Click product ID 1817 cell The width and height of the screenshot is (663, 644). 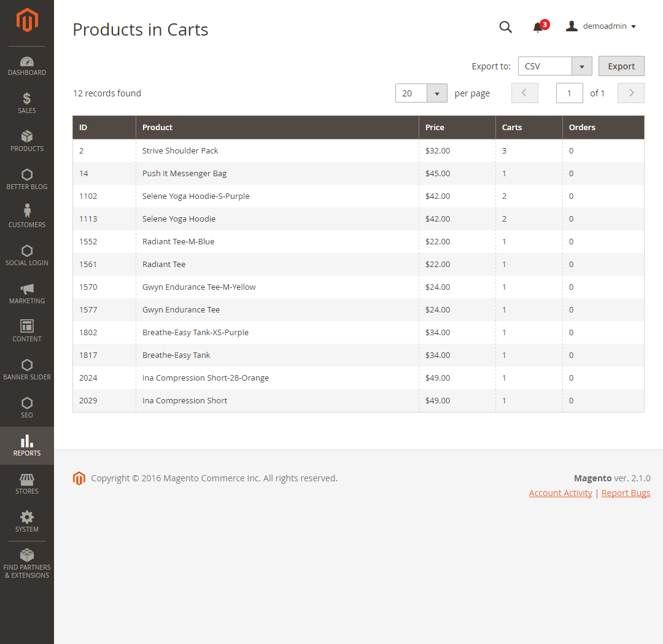(x=104, y=355)
